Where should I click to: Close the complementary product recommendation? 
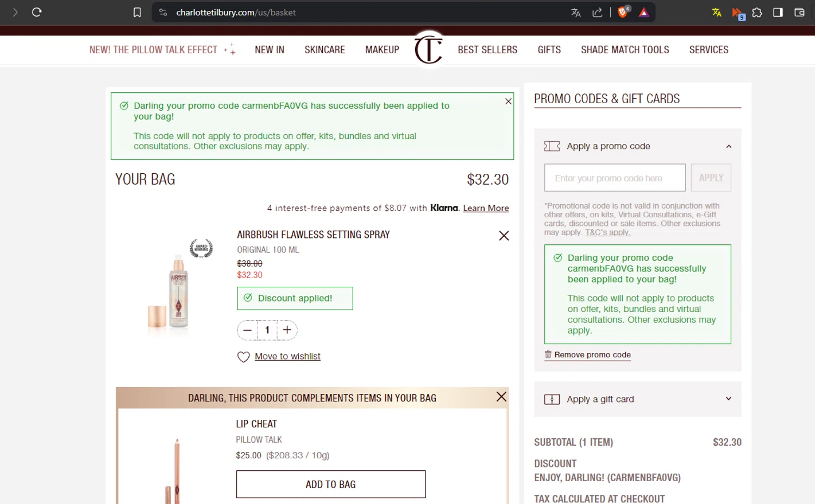click(501, 396)
